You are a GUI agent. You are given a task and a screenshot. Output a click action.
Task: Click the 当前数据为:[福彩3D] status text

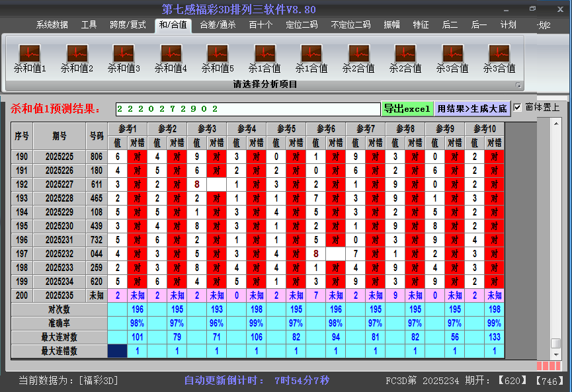pyautogui.click(x=69, y=381)
